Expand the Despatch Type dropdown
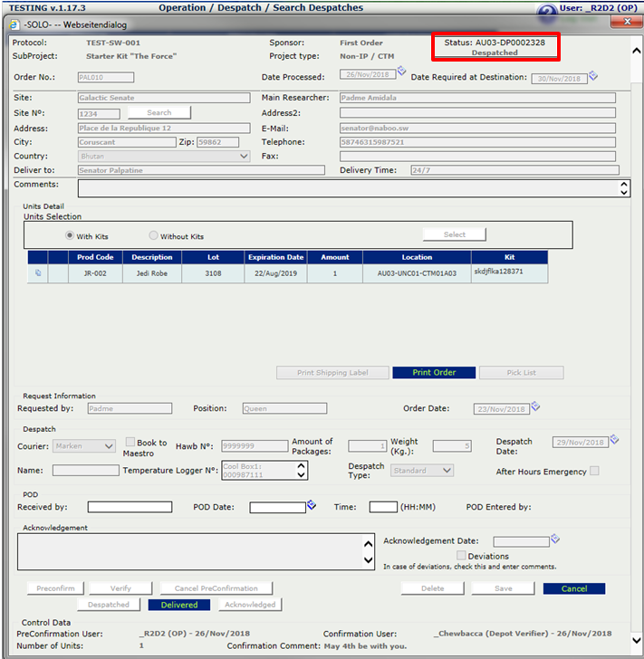This screenshot has height=659, width=644. click(x=447, y=471)
